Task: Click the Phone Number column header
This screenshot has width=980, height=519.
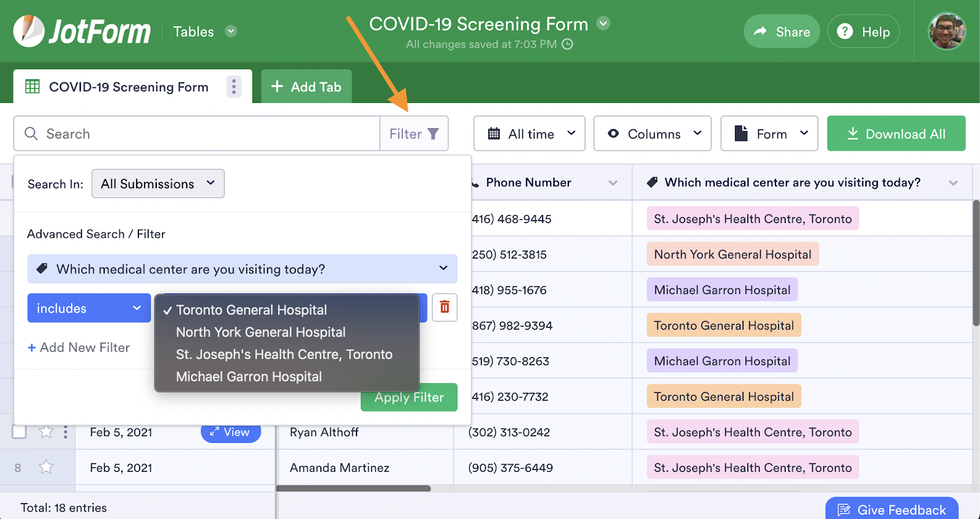Action: point(529,182)
